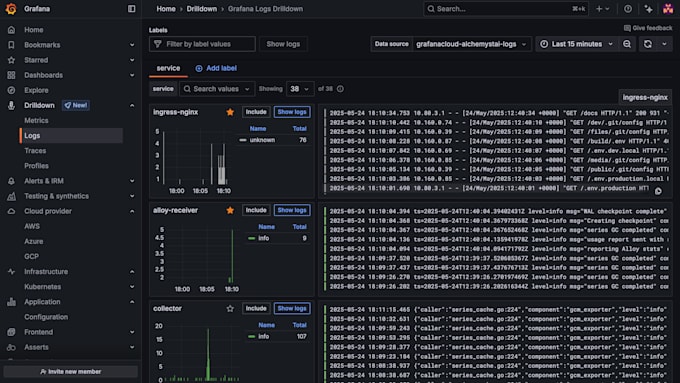Screen dimensions: 680x383
Task: Click the Starred star icon in sidebar
Action: click(x=11, y=60)
